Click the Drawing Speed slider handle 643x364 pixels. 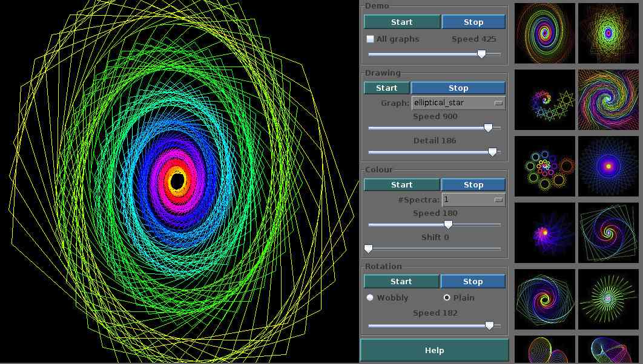[x=489, y=128]
